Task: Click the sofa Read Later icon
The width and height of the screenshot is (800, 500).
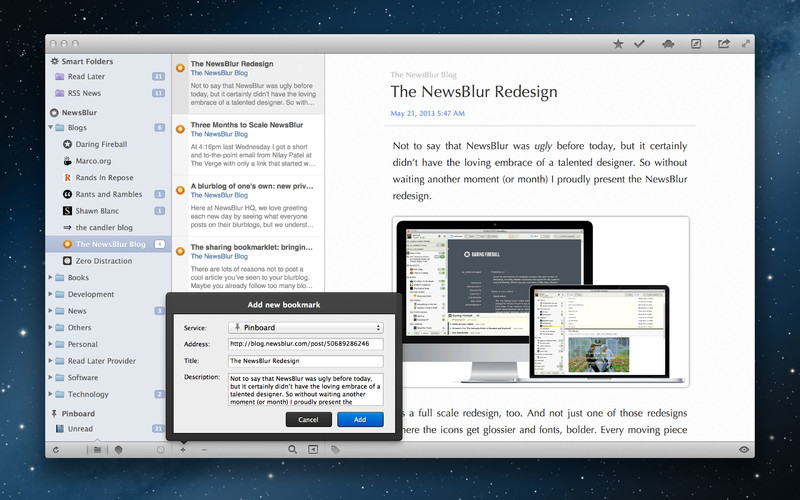Action: point(666,44)
